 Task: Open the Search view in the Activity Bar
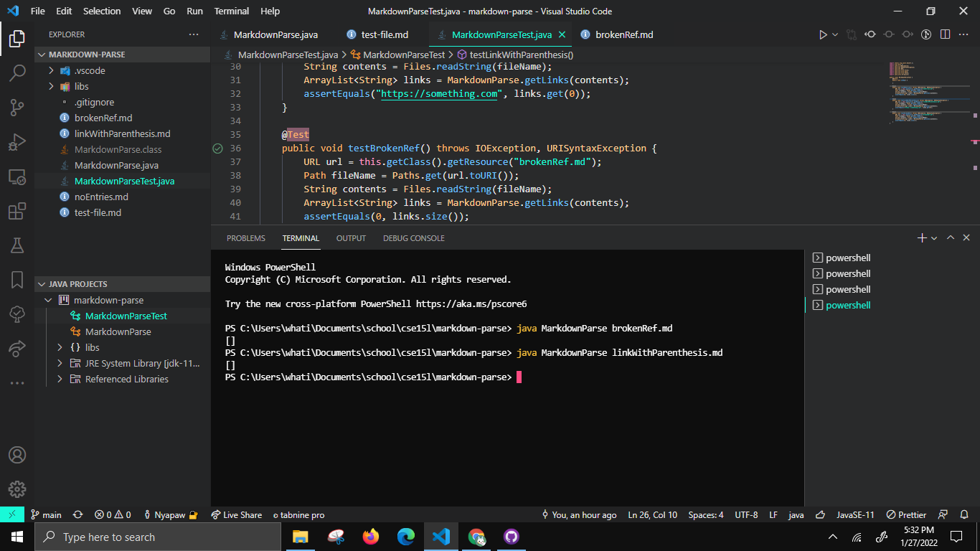point(17,72)
